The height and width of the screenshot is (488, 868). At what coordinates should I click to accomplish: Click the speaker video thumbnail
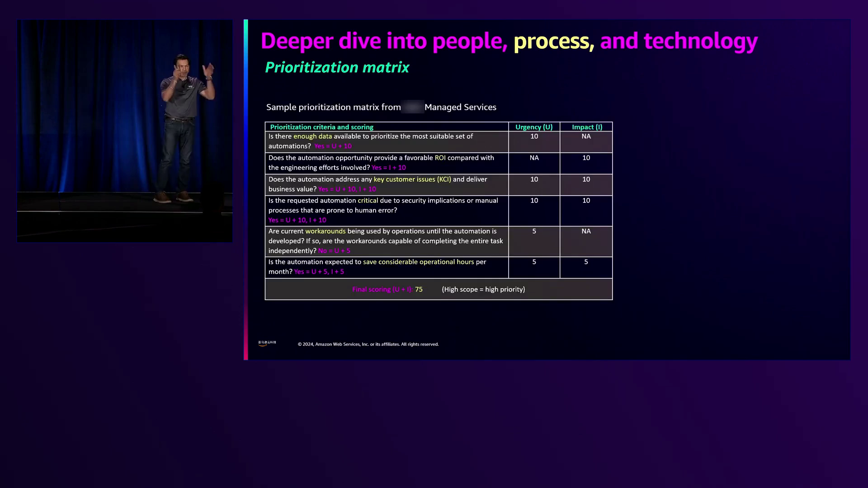(125, 131)
